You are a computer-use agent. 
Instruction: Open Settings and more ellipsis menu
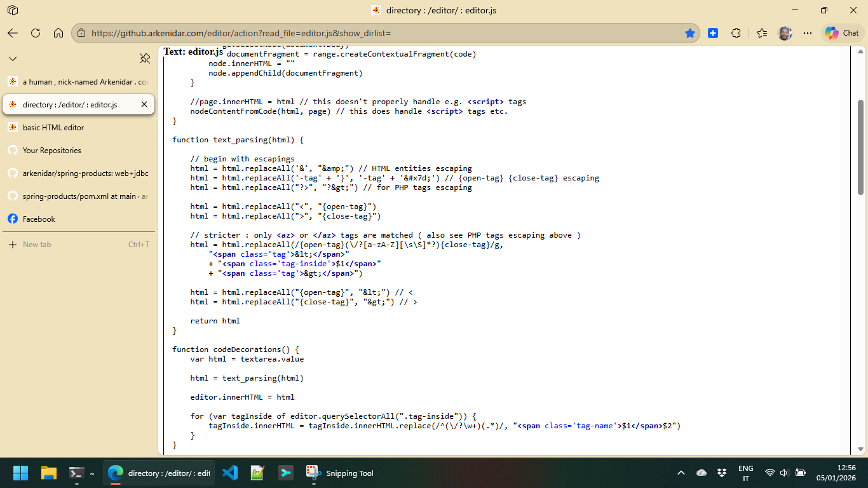click(x=808, y=33)
